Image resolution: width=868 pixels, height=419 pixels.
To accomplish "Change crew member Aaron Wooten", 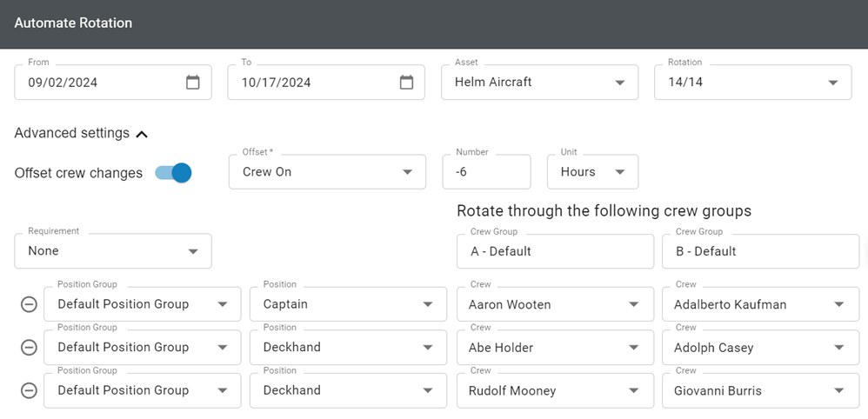I will click(555, 304).
